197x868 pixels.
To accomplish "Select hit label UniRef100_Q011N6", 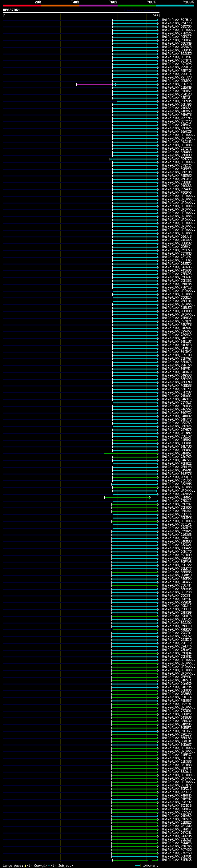I will coord(176,118).
